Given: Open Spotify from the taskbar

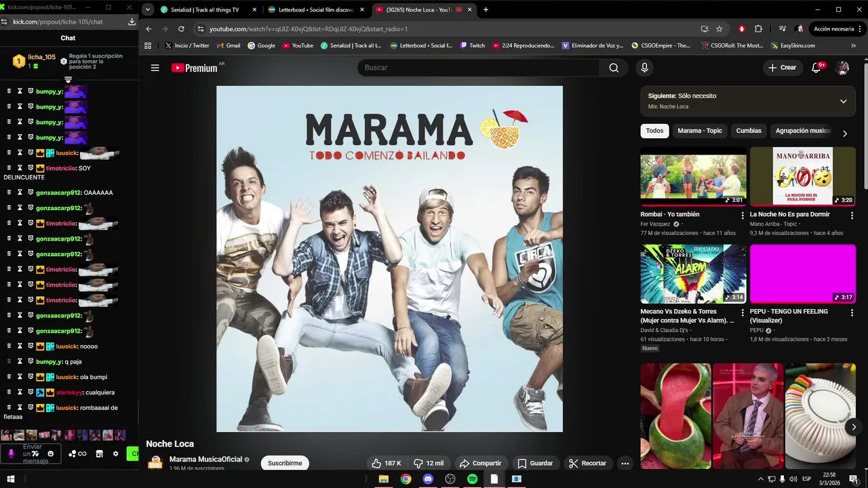Looking at the screenshot, I should [x=472, y=479].
